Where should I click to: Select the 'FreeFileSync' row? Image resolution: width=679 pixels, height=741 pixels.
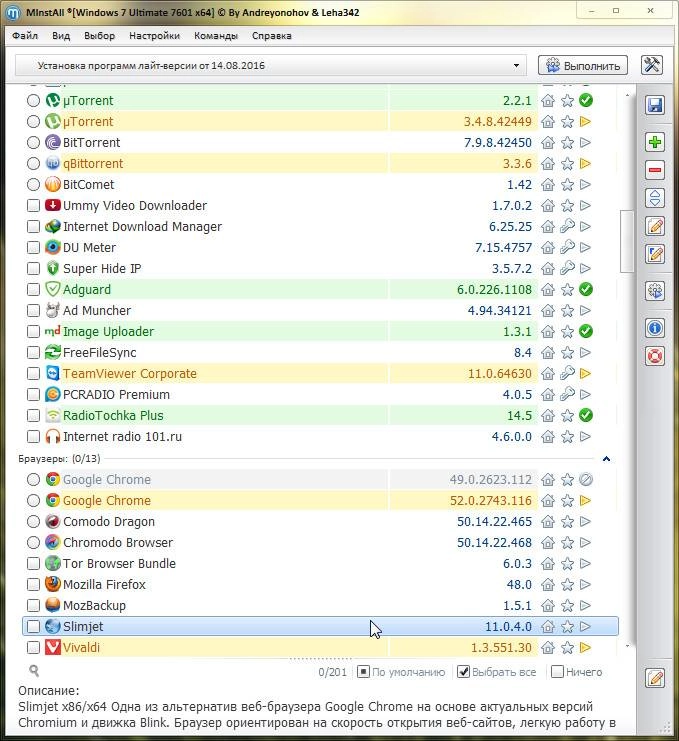[x=320, y=353]
